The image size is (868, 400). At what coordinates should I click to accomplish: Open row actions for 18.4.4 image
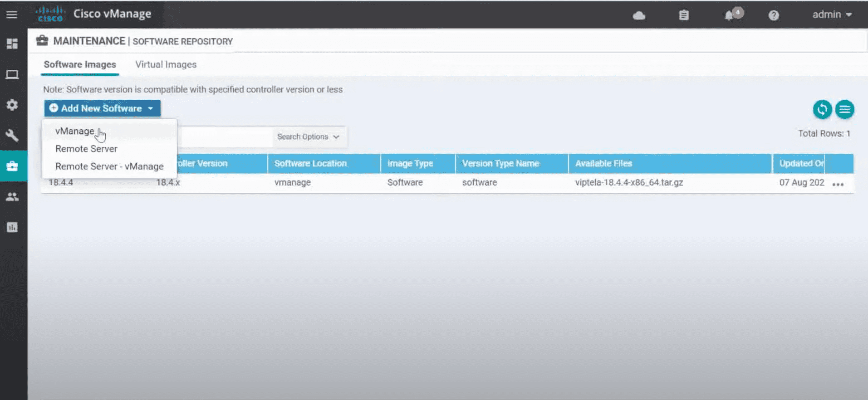click(x=838, y=184)
